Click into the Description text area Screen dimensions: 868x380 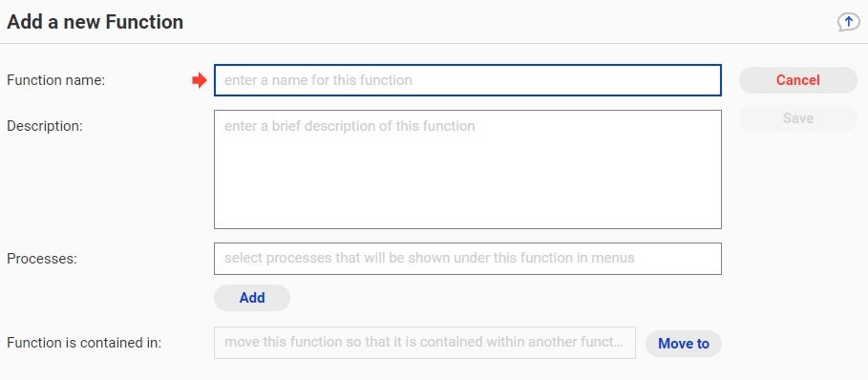click(x=468, y=169)
